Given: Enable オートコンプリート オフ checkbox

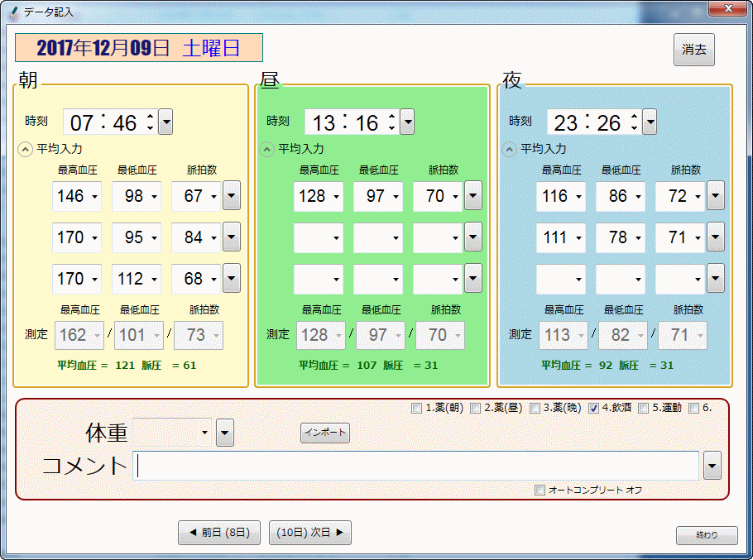Looking at the screenshot, I should pyautogui.click(x=540, y=491).
